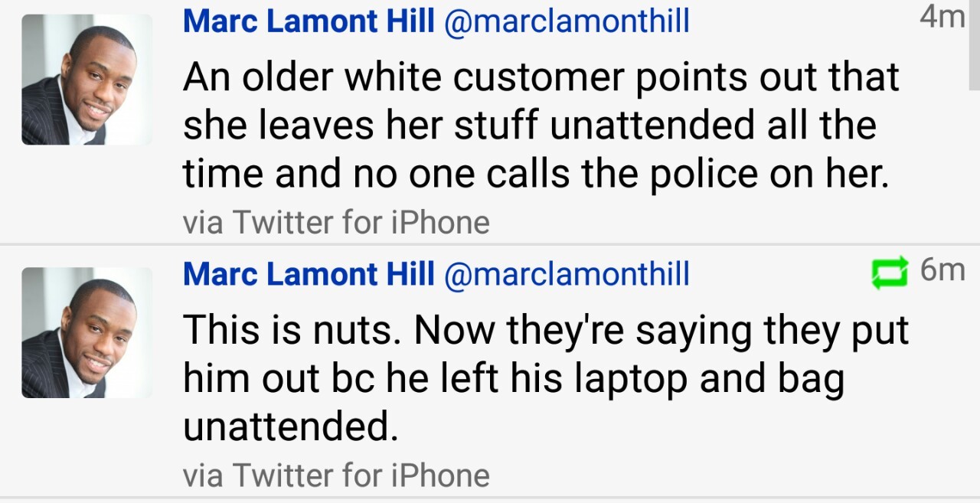Select @marclamonthill handle in the first tweet
This screenshot has height=503, width=980.
(567, 21)
